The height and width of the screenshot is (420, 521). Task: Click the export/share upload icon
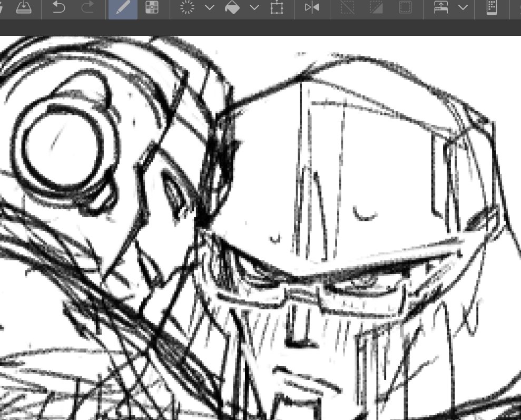point(441,7)
